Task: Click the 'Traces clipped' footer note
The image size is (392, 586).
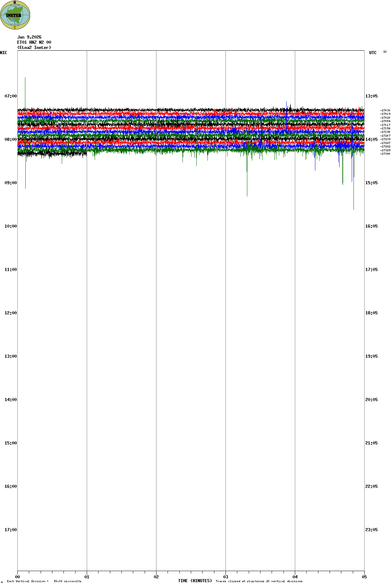Action: (259, 581)
